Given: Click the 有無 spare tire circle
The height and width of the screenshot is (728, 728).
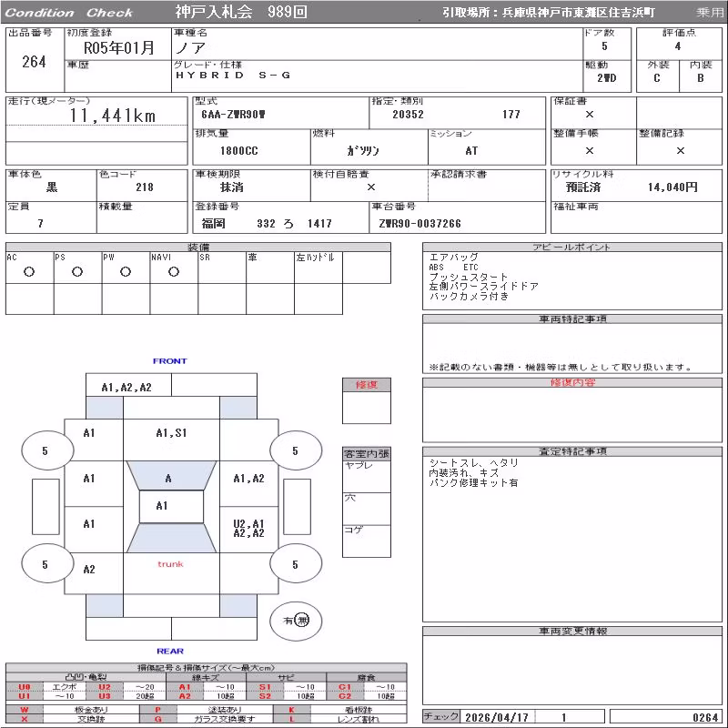Looking at the screenshot, I should tap(296, 621).
